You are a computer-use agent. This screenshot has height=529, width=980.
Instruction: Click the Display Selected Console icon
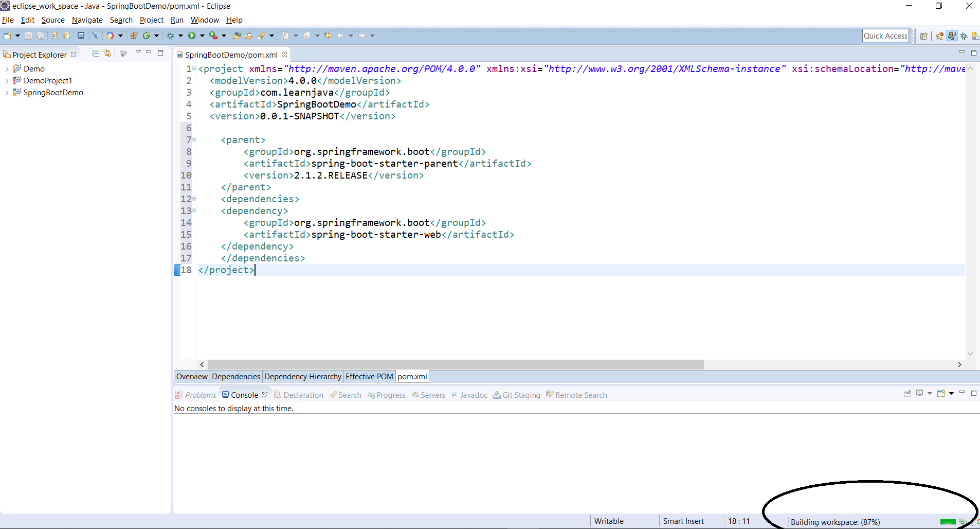919,394
